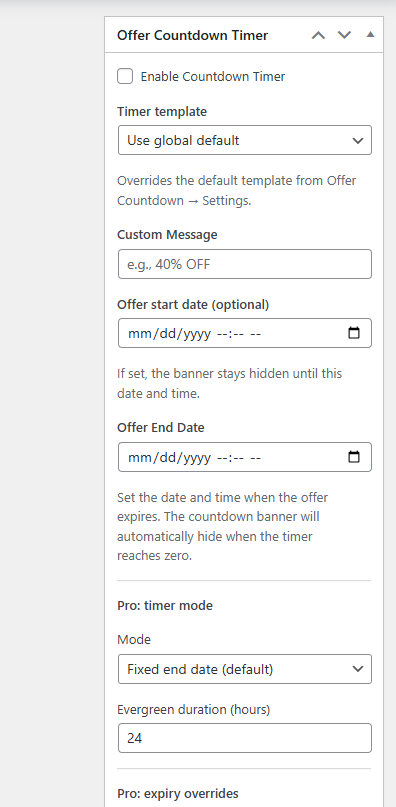Collapse the Offer Countdown Timer panel
Screen dimensions: 396x807
pos(370,34)
